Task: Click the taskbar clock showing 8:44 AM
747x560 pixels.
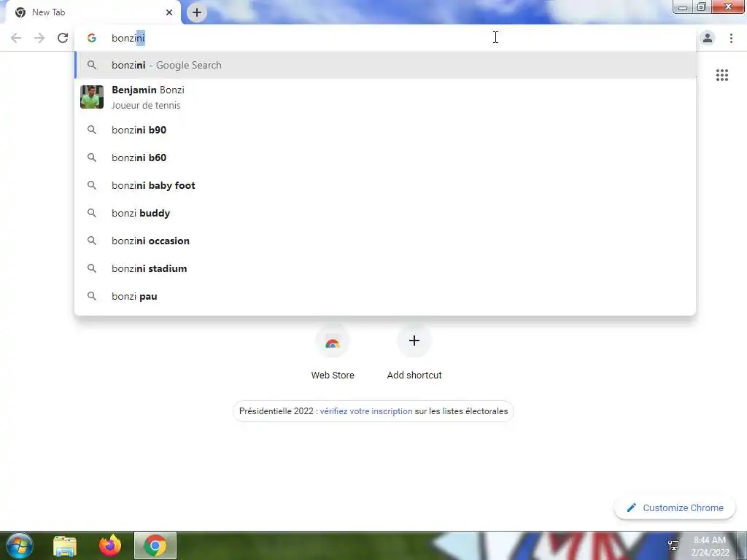Action: pyautogui.click(x=710, y=546)
